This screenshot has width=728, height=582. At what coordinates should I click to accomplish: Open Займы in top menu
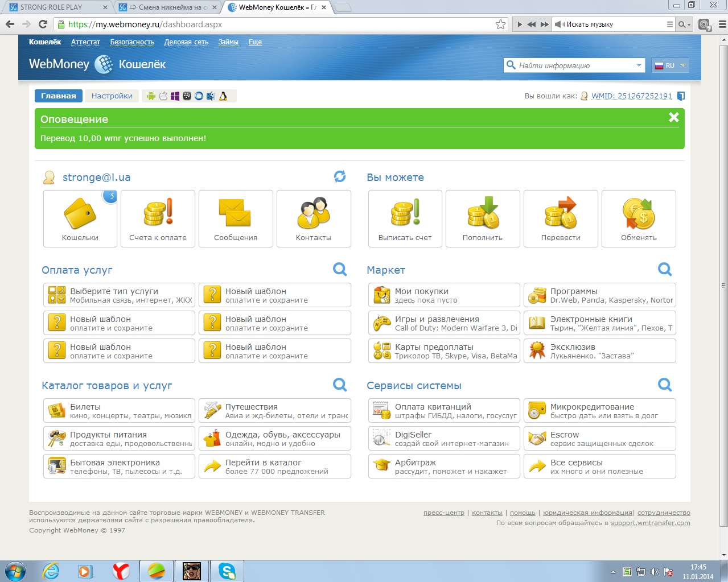[228, 42]
